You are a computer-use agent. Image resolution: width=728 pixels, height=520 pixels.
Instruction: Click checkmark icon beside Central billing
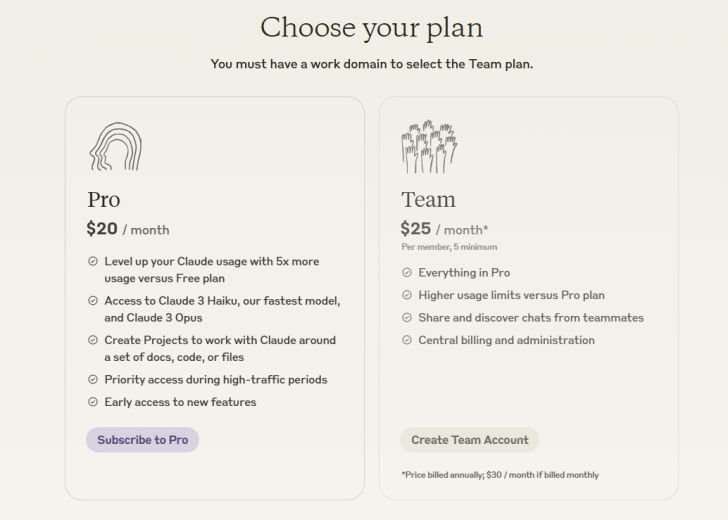coord(407,340)
